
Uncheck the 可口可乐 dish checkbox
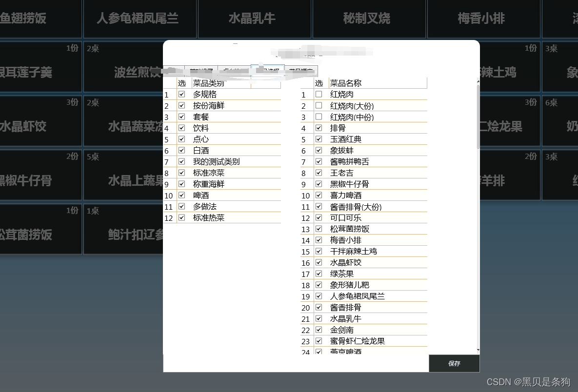pos(318,217)
